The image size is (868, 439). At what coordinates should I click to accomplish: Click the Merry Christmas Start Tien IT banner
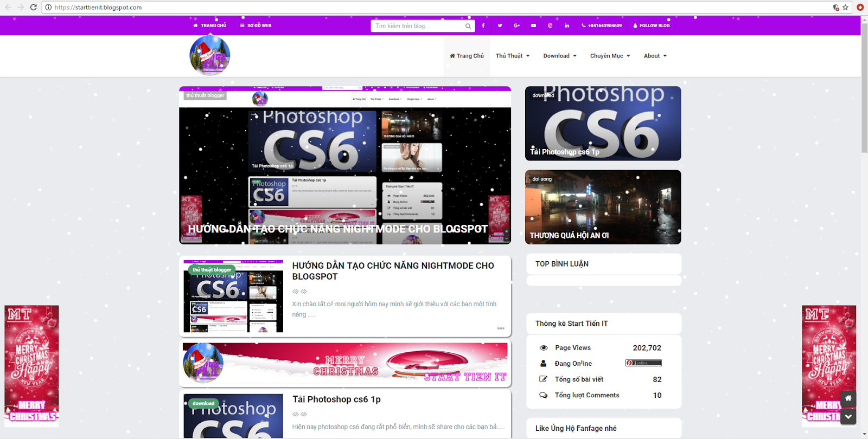(x=345, y=363)
